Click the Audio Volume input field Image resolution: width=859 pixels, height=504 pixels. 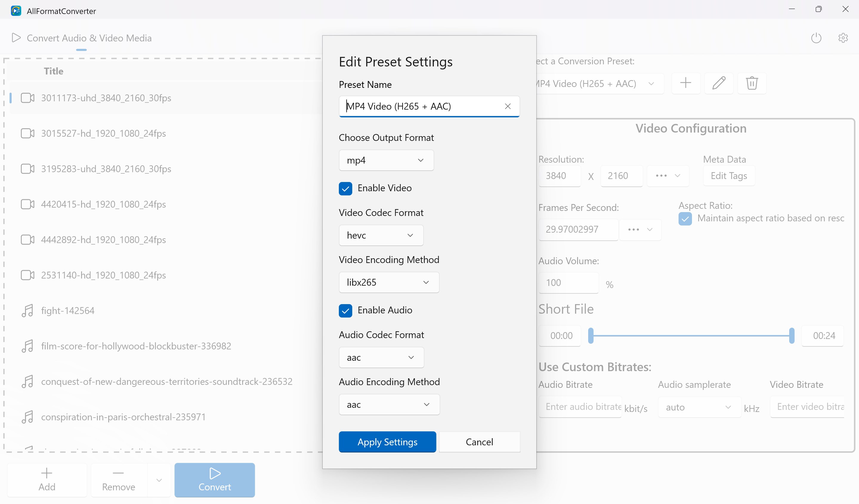(x=568, y=283)
